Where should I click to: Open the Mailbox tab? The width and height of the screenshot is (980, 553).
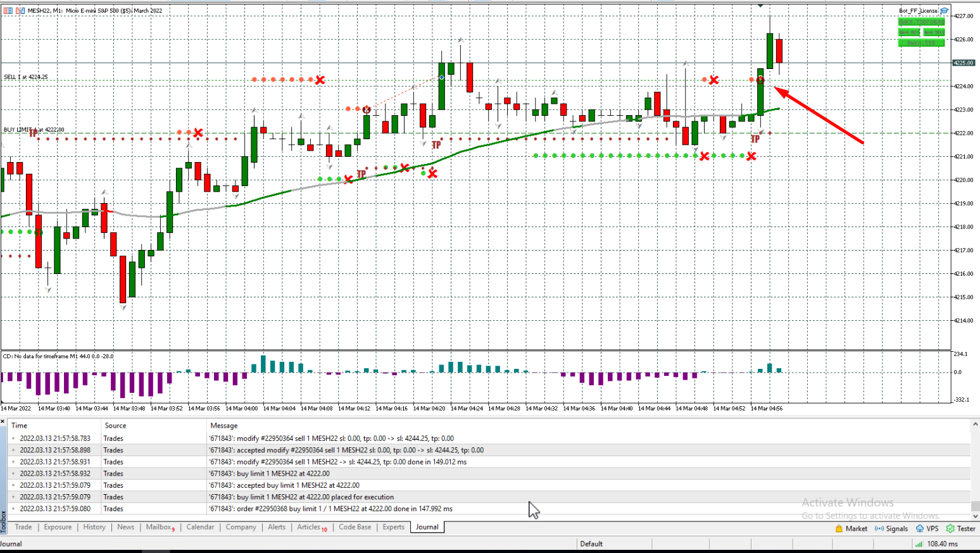pyautogui.click(x=160, y=527)
